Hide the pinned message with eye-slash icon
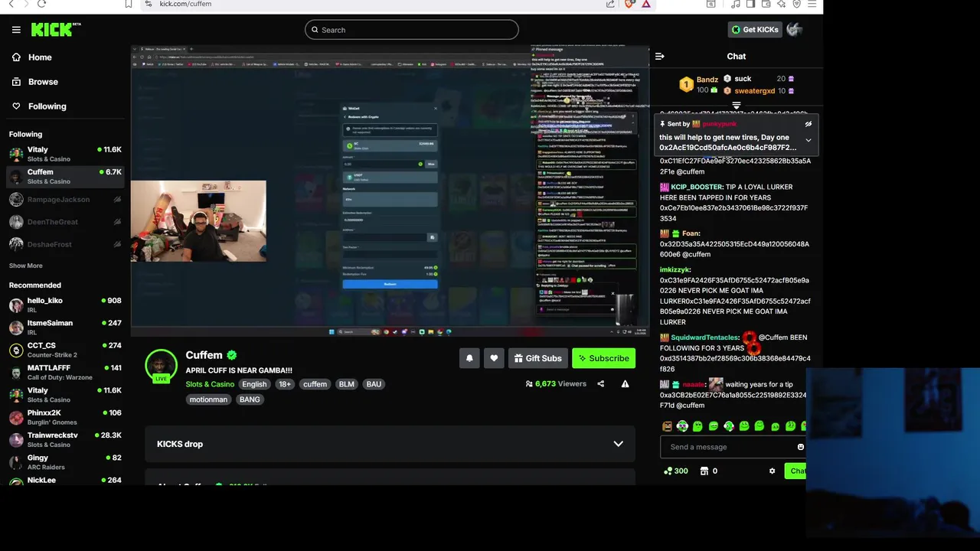 (808, 124)
